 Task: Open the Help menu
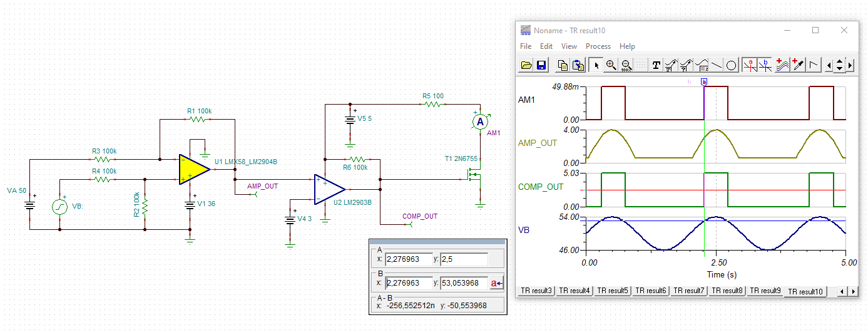(627, 46)
